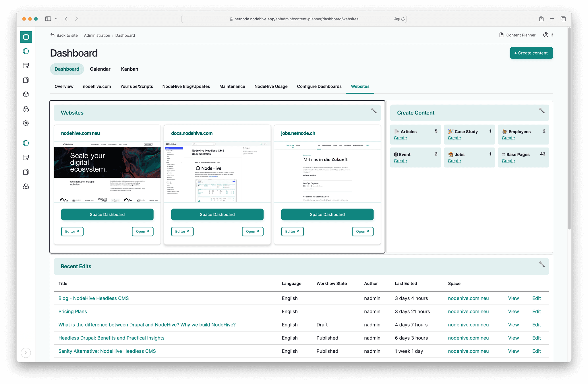Switch to the Calendar tab
This screenshot has height=384, width=588.
(100, 69)
